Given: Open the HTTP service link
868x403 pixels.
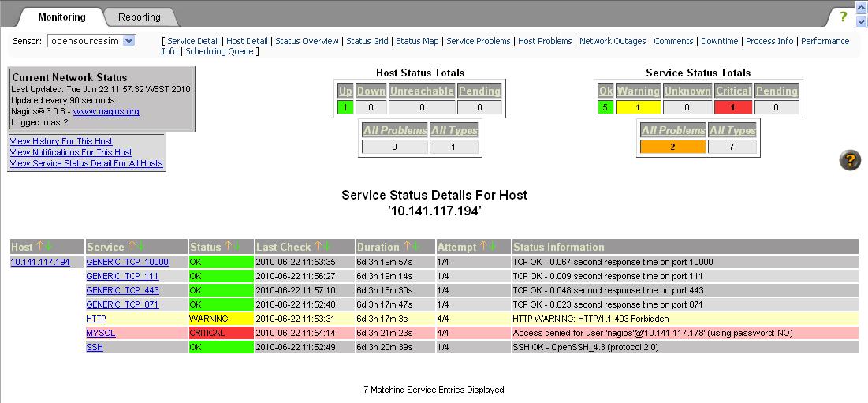Looking at the screenshot, I should coord(95,319).
